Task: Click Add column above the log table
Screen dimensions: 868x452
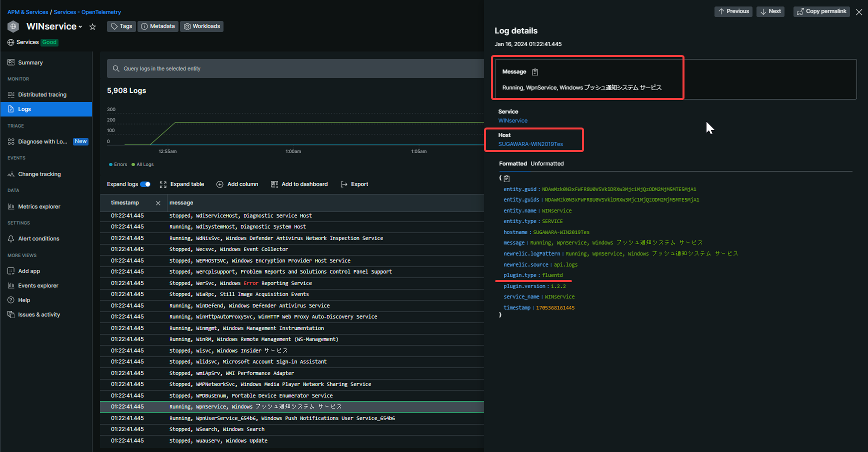Action: click(x=237, y=184)
